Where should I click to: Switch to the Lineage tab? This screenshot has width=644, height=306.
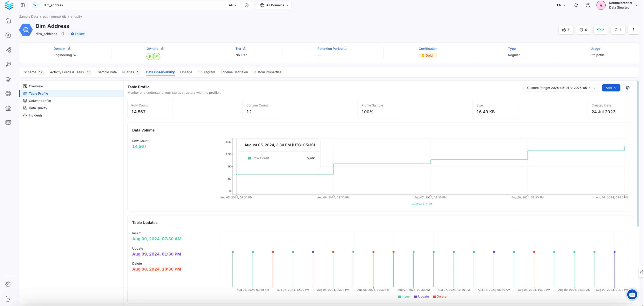pos(186,72)
